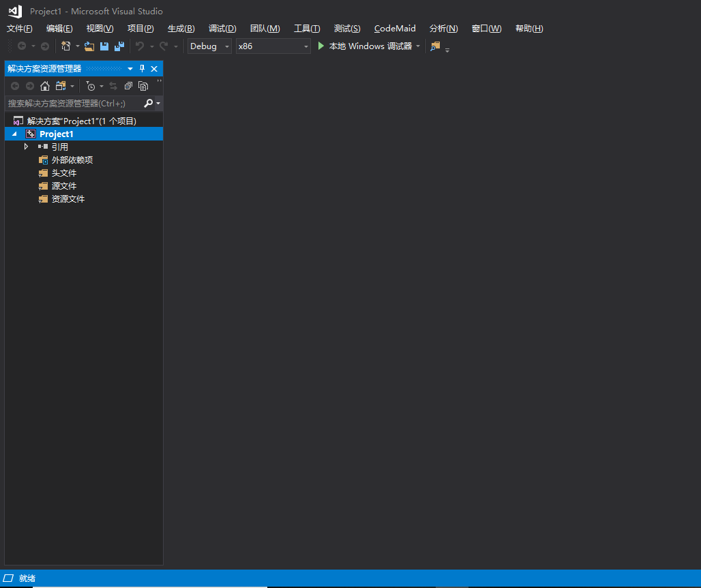Click the open file folder icon
701x588 pixels.
(x=89, y=46)
